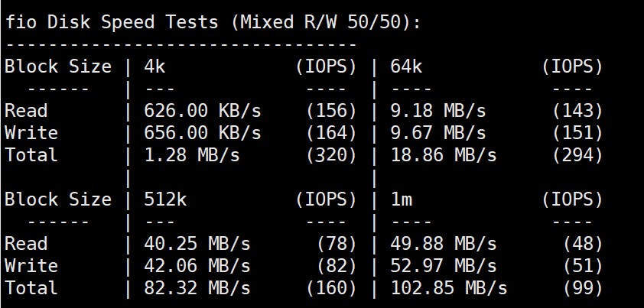
Task: Select the 4k read speed 626.00 KB/s
Action: pyautogui.click(x=203, y=111)
